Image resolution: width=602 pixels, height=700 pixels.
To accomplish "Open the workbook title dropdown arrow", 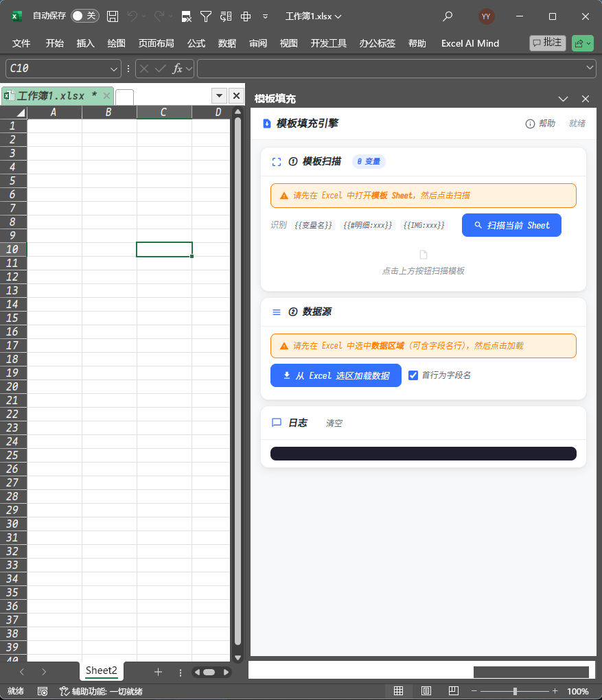I will point(338,16).
